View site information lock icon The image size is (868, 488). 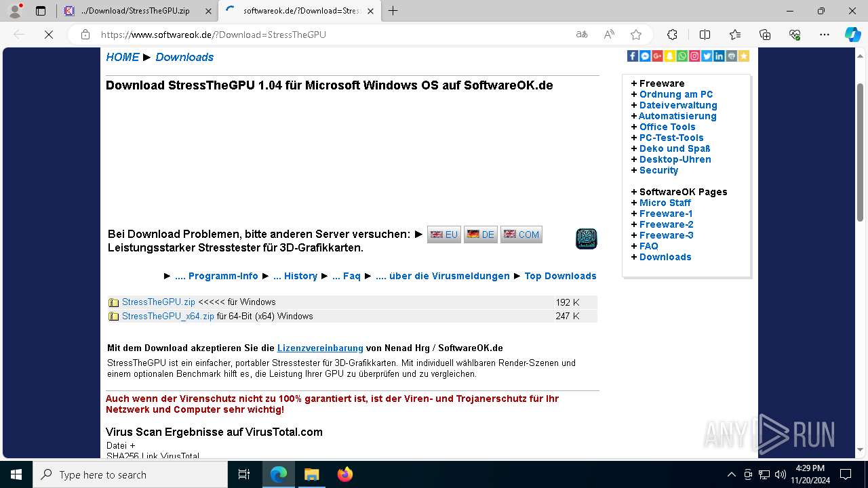pyautogui.click(x=85, y=35)
